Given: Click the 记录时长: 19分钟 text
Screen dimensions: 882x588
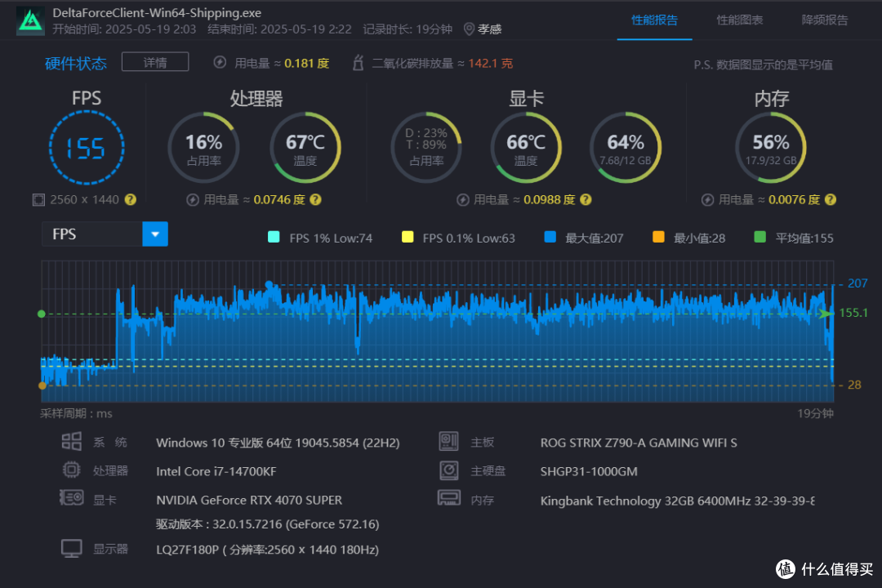Looking at the screenshot, I should [408, 29].
